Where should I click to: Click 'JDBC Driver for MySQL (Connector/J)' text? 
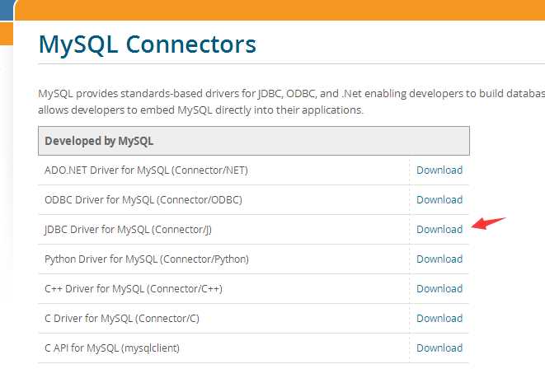pyautogui.click(x=128, y=230)
